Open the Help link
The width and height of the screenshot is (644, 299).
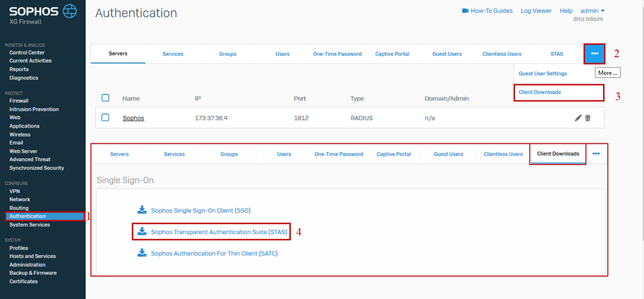pos(566,11)
